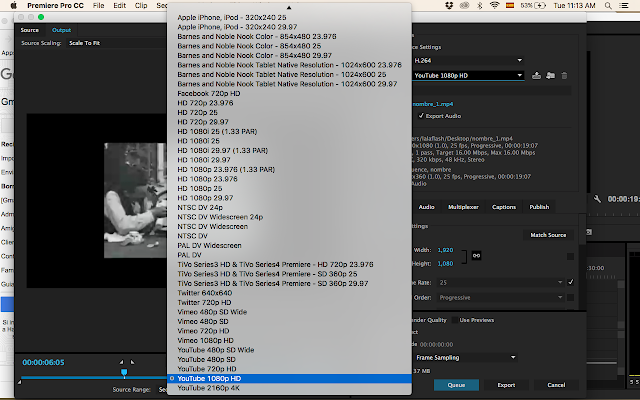Click the Set Out Point triangle
640x400 pixels.
tap(132, 362)
